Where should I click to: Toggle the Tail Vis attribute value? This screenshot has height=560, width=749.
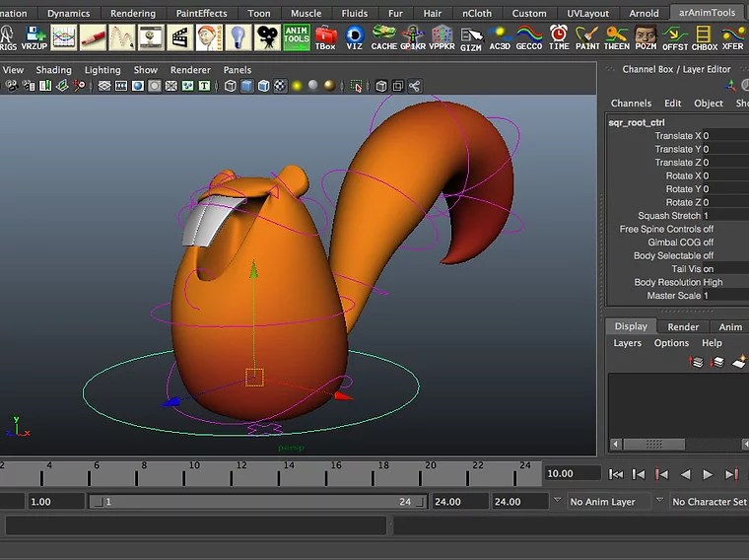708,269
